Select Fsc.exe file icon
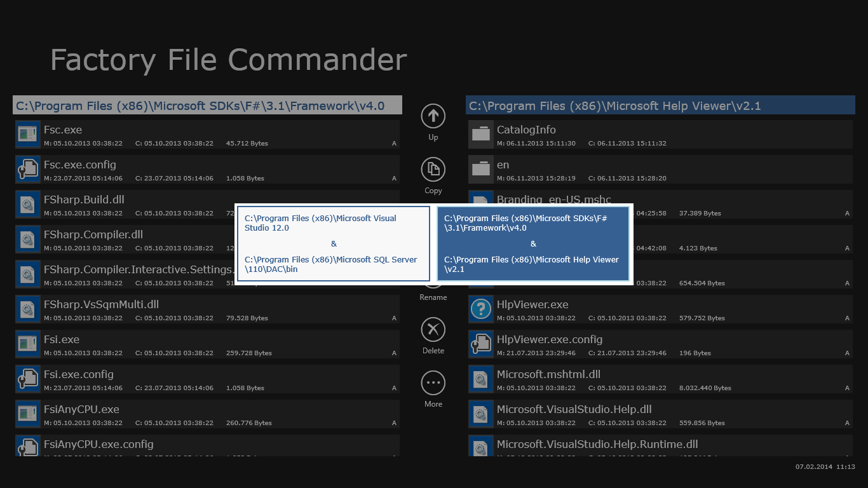The height and width of the screenshot is (488, 868). click(27, 133)
